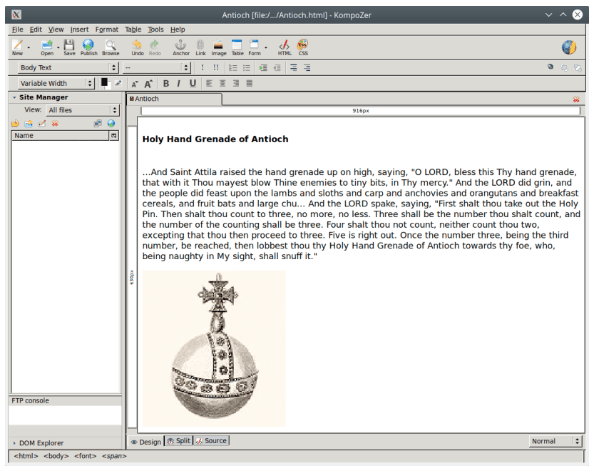This screenshot has width=600, height=473.
Task: Open the Insert menu
Action: pyautogui.click(x=79, y=29)
